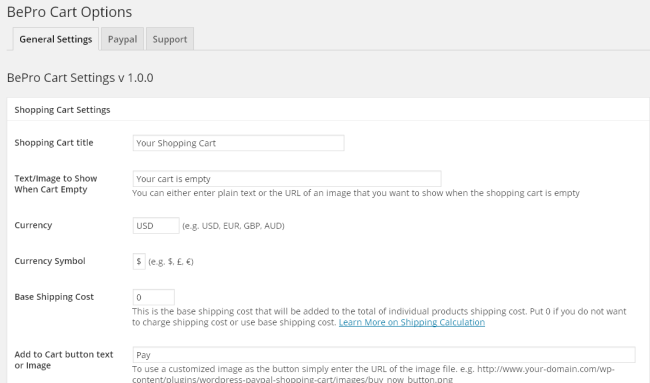Click the plain text or image URL description

tap(356, 193)
